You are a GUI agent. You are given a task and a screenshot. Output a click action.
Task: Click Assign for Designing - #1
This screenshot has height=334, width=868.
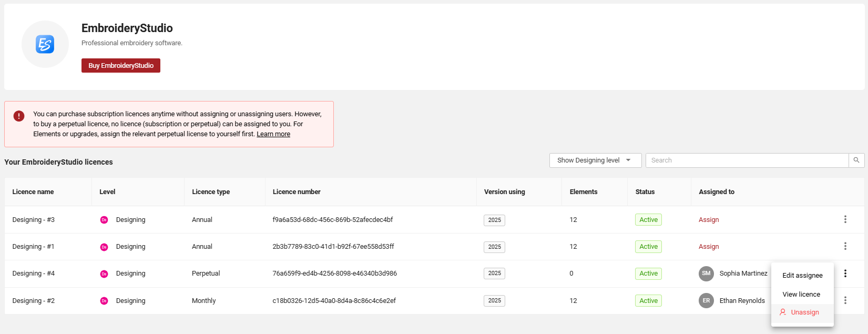[x=709, y=247]
